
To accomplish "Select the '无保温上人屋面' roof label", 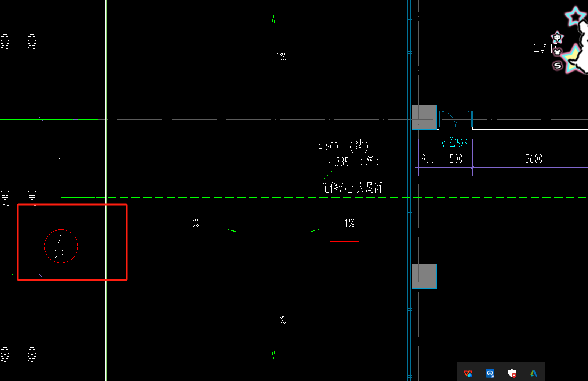I will pyautogui.click(x=352, y=188).
